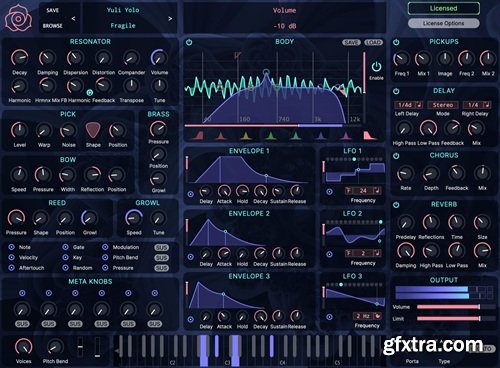
Task: Select the Note modulation source
Action: point(11,247)
